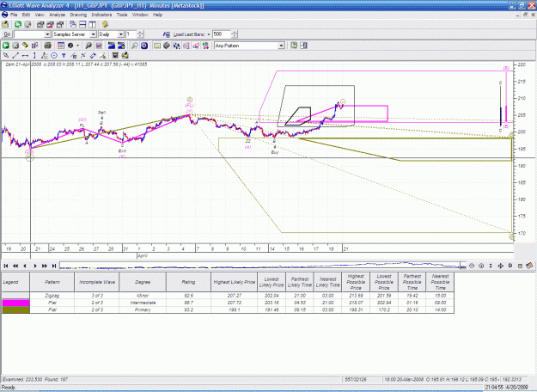Viewport: 537px width, 392px height.
Task: Click the Rating column header
Action: click(x=188, y=282)
